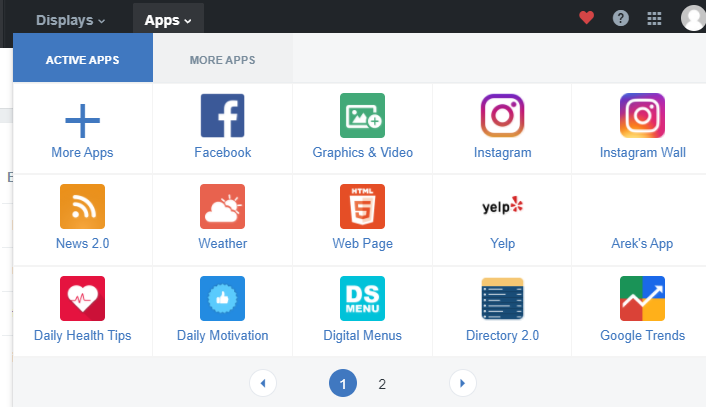Click the Yelp app logo
Viewport: 706px width, 407px height.
pyautogui.click(x=502, y=206)
